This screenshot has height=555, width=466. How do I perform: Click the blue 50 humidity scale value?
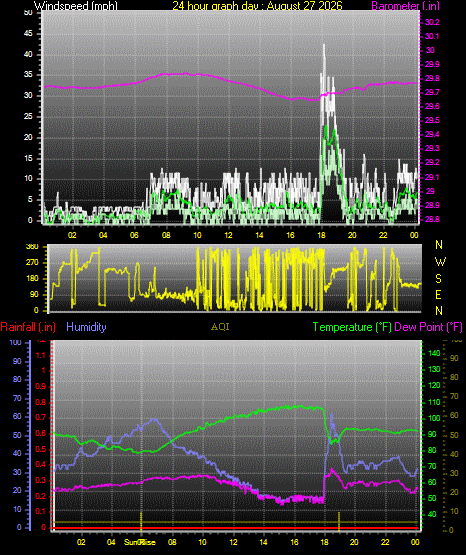[x=17, y=435]
